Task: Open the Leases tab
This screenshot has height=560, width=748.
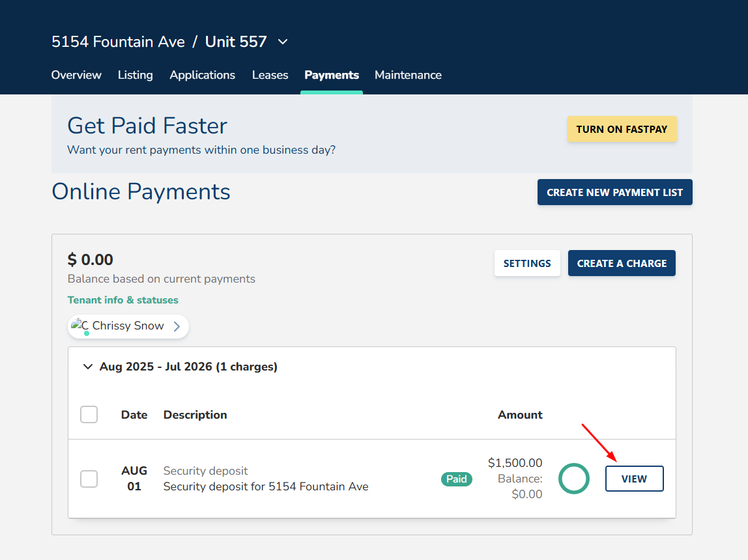Action: 270,75
